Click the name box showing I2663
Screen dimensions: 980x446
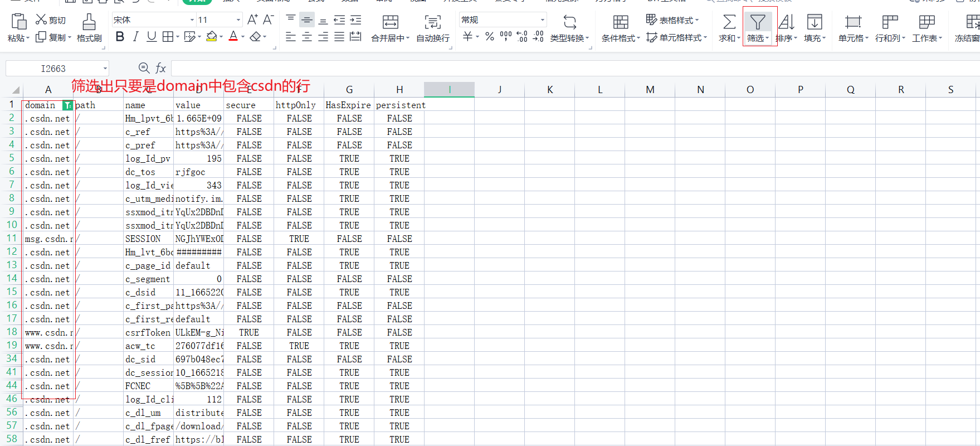[x=53, y=69]
